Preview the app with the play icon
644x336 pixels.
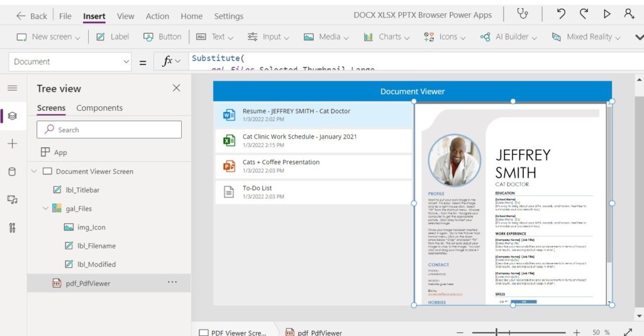tap(607, 14)
